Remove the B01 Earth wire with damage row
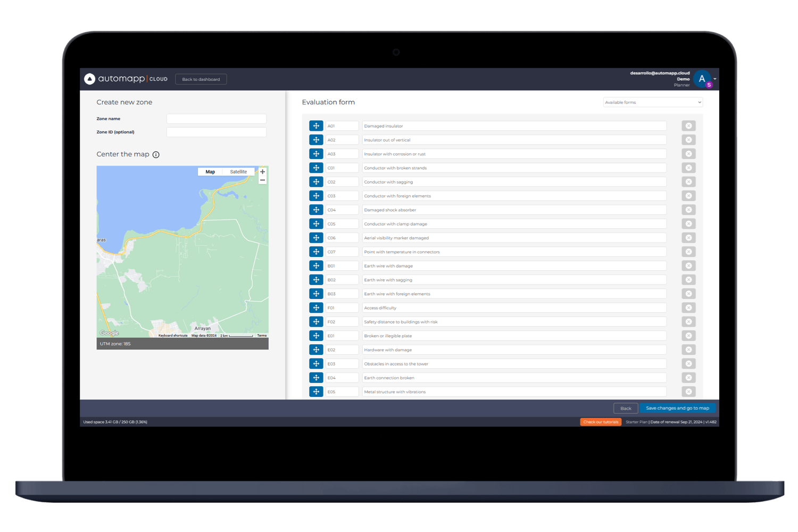The width and height of the screenshot is (798, 532). tap(688, 265)
